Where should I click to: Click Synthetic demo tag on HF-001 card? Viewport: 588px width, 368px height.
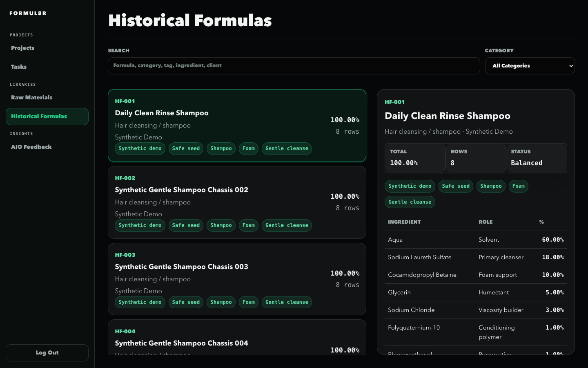coord(140,148)
